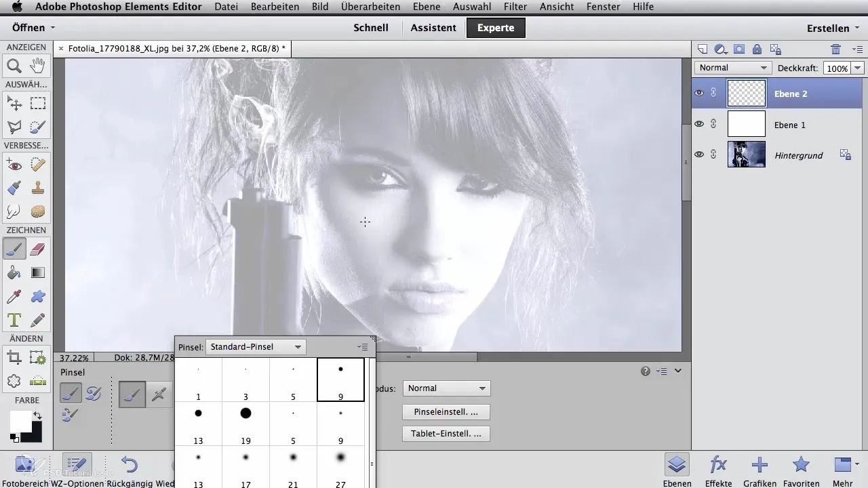Enable airbrush mode in brush options
868x488 pixels.
pos(159,394)
